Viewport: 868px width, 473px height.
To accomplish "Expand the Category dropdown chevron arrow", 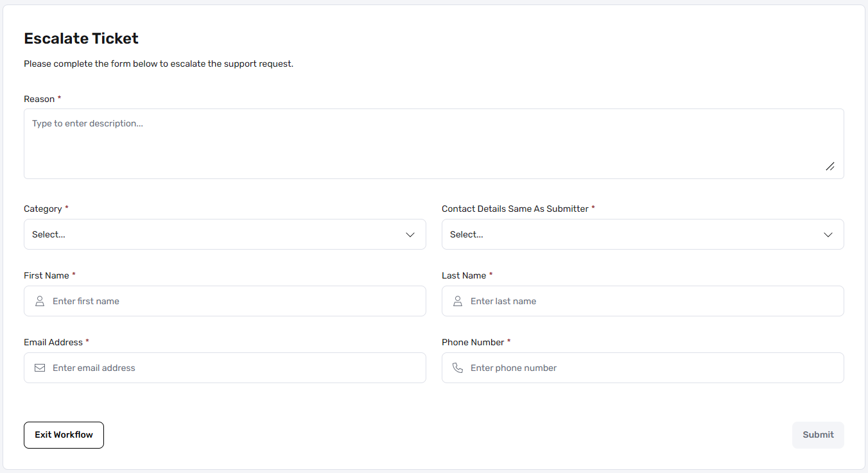I will tap(410, 235).
